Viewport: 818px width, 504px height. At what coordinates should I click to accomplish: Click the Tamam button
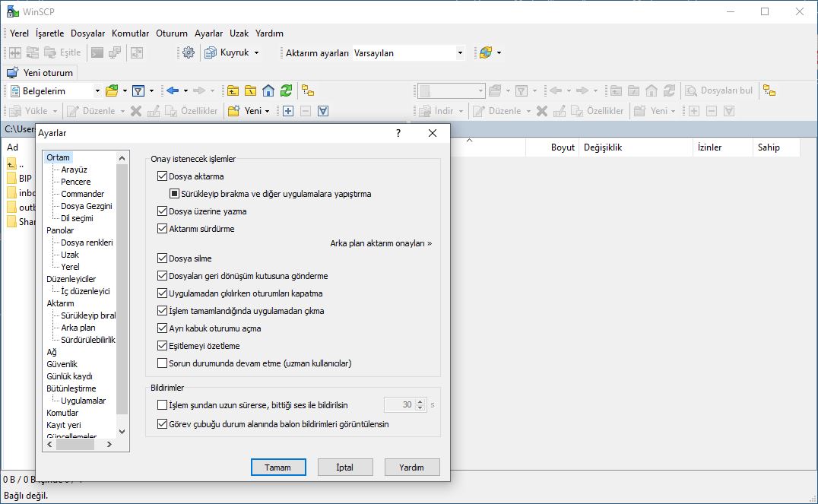click(x=278, y=468)
